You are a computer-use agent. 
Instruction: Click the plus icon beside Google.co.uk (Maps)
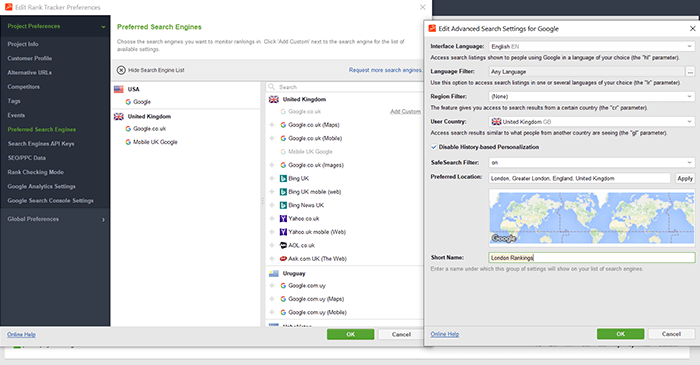272,125
